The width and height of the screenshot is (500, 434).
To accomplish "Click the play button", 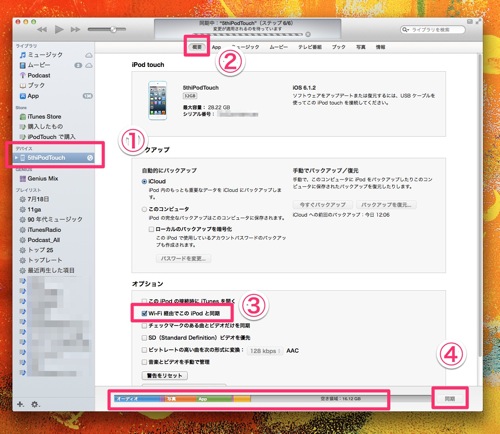I will coord(59,29).
